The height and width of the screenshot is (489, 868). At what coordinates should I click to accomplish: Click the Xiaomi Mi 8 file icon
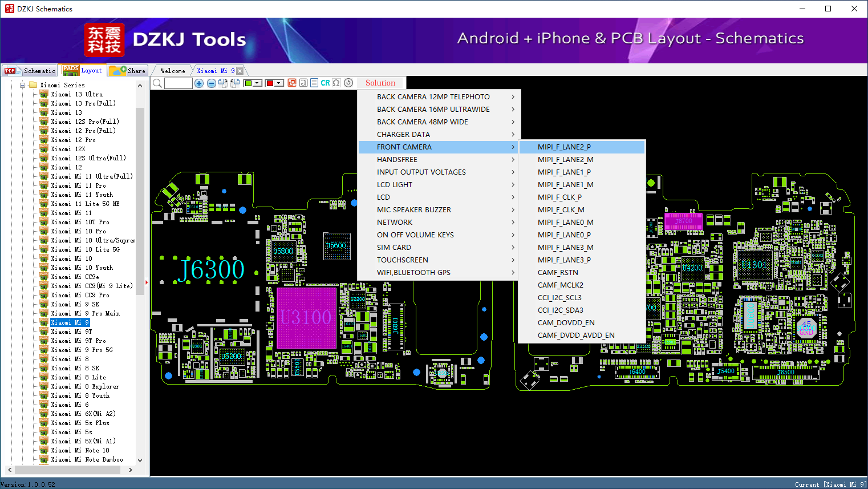[44, 359]
